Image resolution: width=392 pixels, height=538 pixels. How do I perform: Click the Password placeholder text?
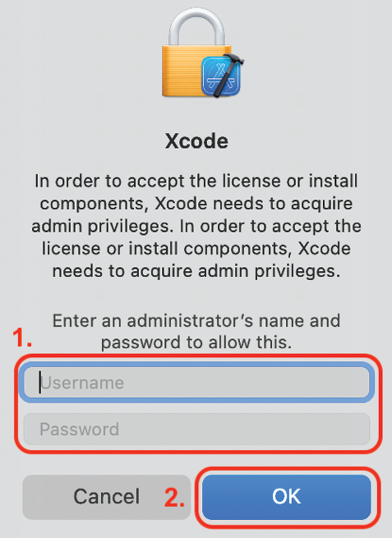coord(79,429)
